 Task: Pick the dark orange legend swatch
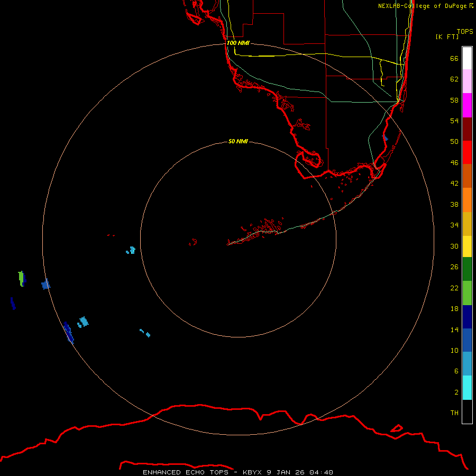(467, 176)
